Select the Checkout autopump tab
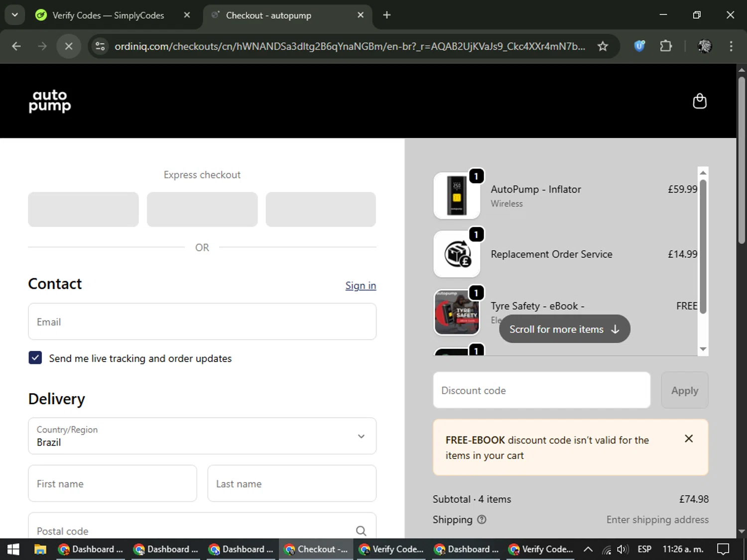The image size is (747, 560). coord(288,15)
